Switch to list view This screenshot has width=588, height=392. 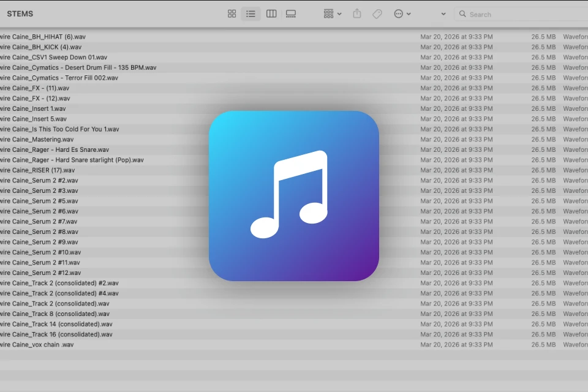coord(251,14)
